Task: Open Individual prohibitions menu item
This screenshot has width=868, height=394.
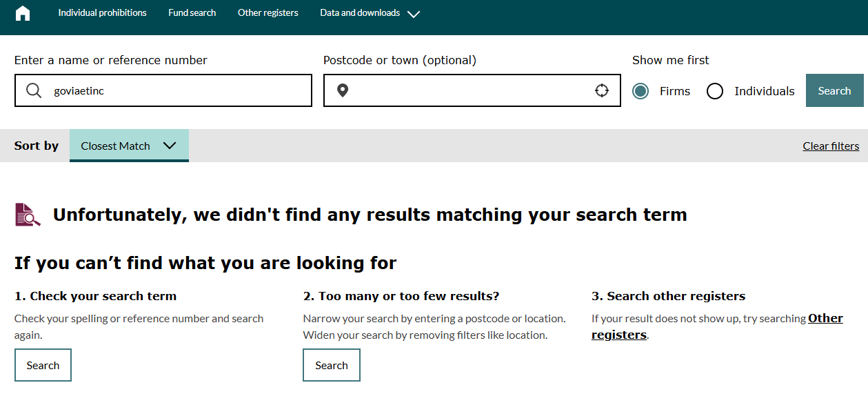Action: click(x=102, y=13)
